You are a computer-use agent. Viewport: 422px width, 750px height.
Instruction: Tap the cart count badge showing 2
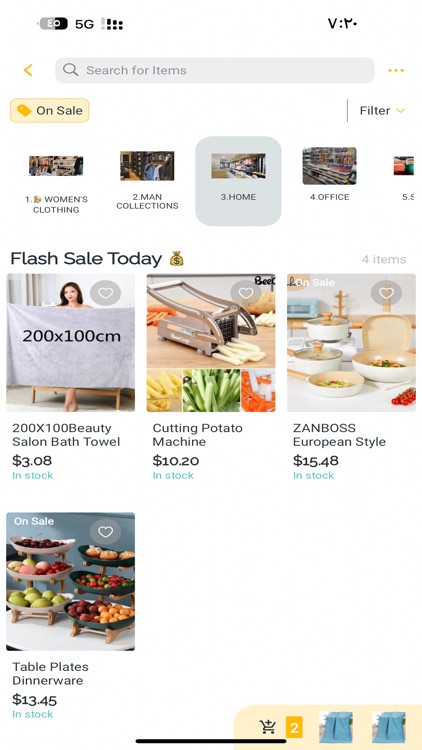click(294, 728)
